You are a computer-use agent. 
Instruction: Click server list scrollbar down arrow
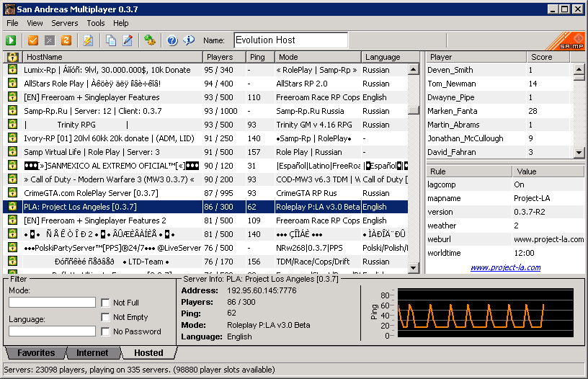click(x=413, y=267)
